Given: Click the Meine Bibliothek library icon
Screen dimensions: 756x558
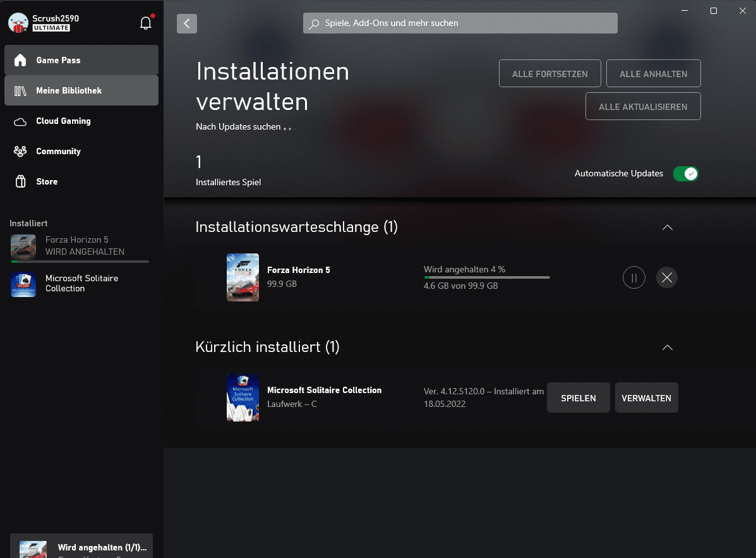Looking at the screenshot, I should 20,90.
